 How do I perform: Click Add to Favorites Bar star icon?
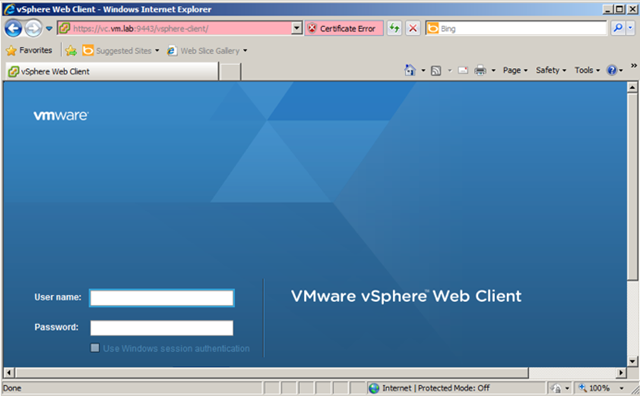click(71, 51)
